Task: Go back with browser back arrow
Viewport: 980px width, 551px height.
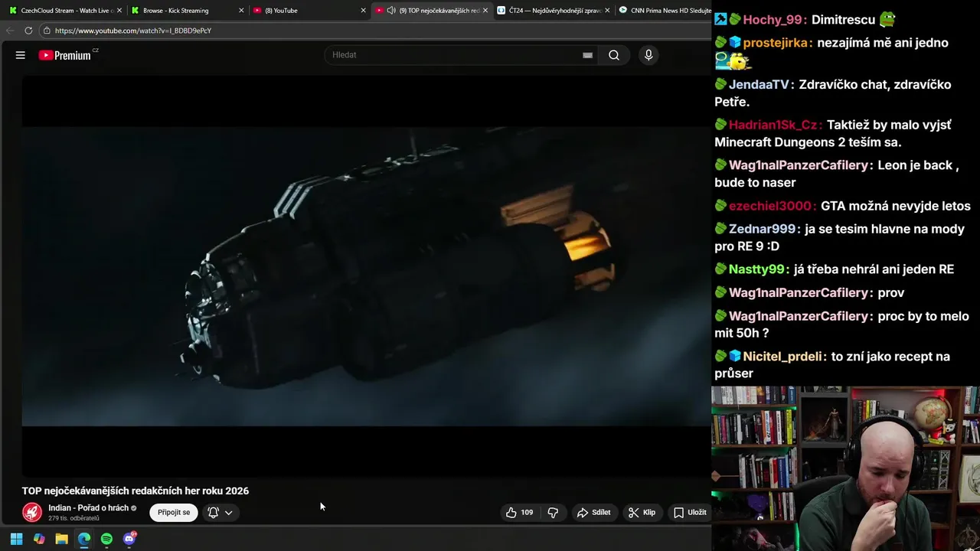Action: coord(10,31)
